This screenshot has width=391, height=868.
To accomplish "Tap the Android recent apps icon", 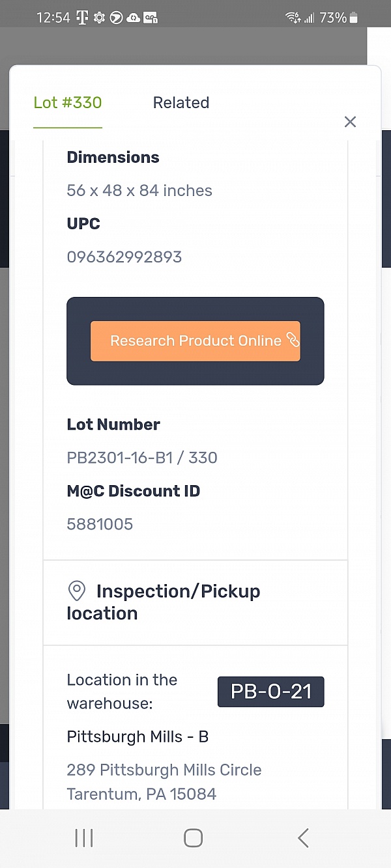I will point(84,838).
